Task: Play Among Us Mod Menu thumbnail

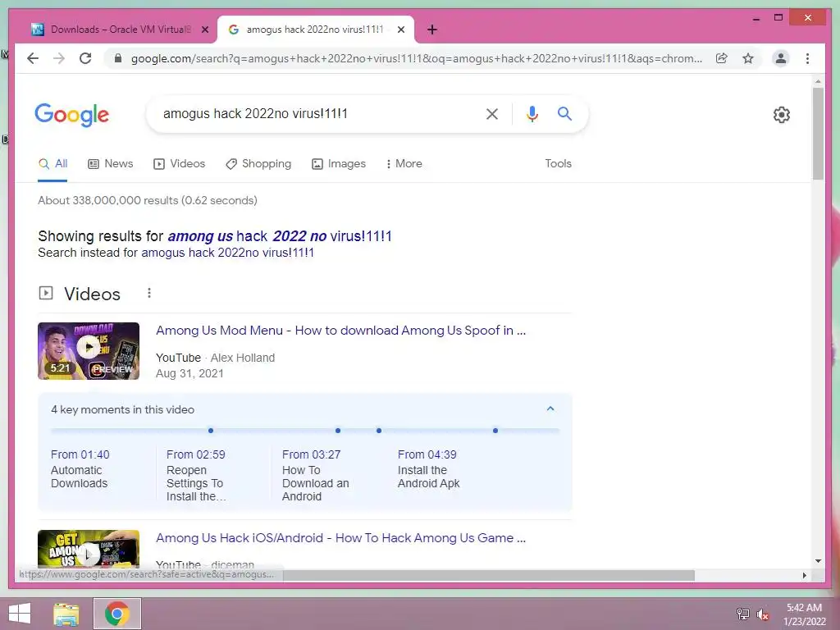Action: pos(89,351)
